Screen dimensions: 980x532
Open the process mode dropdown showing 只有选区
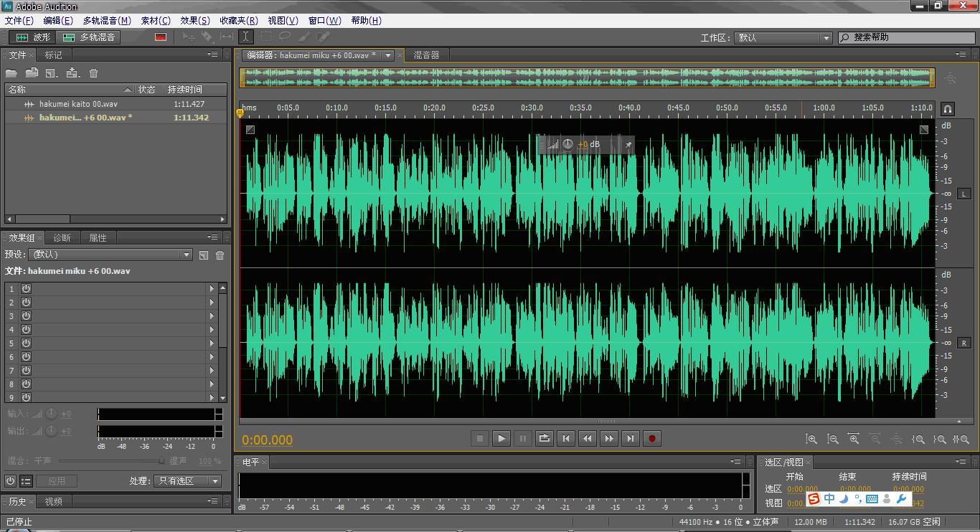[x=188, y=481]
